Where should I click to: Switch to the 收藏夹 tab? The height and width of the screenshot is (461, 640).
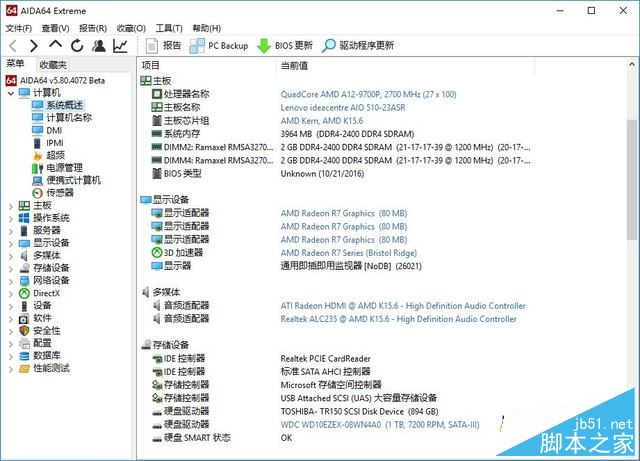pos(53,65)
